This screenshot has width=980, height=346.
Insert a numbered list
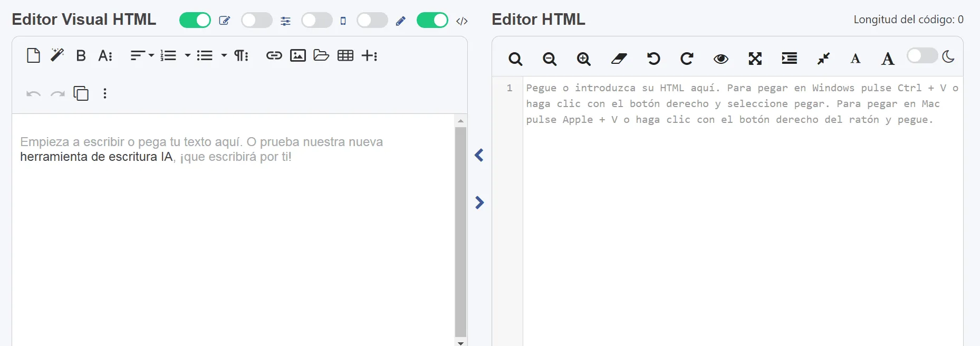pyautogui.click(x=168, y=55)
